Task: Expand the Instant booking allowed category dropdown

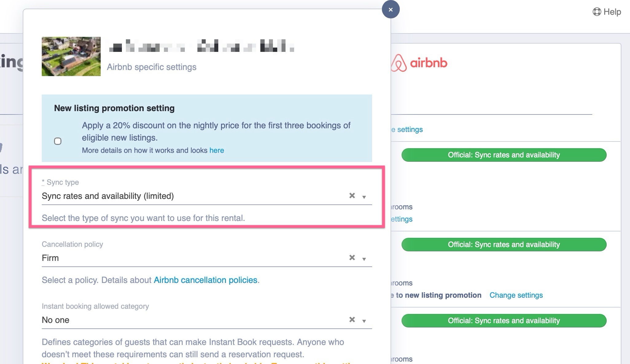Action: point(364,321)
